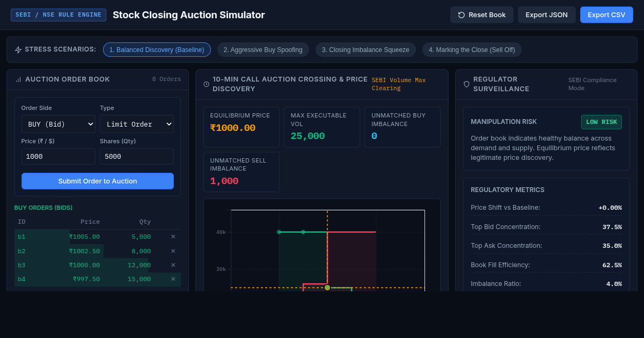Click the equilibrium point marker on chart
The image size is (644, 338).
coord(327,288)
